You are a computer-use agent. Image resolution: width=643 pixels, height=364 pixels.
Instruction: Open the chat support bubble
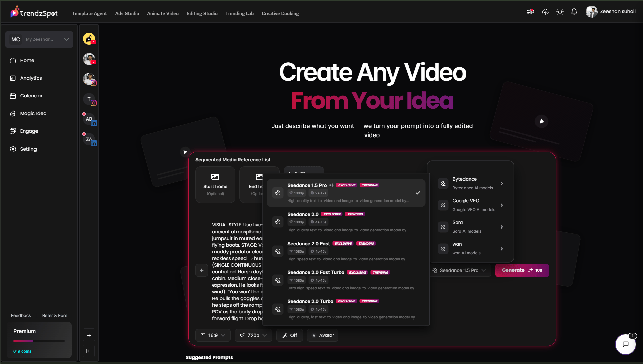(x=625, y=344)
